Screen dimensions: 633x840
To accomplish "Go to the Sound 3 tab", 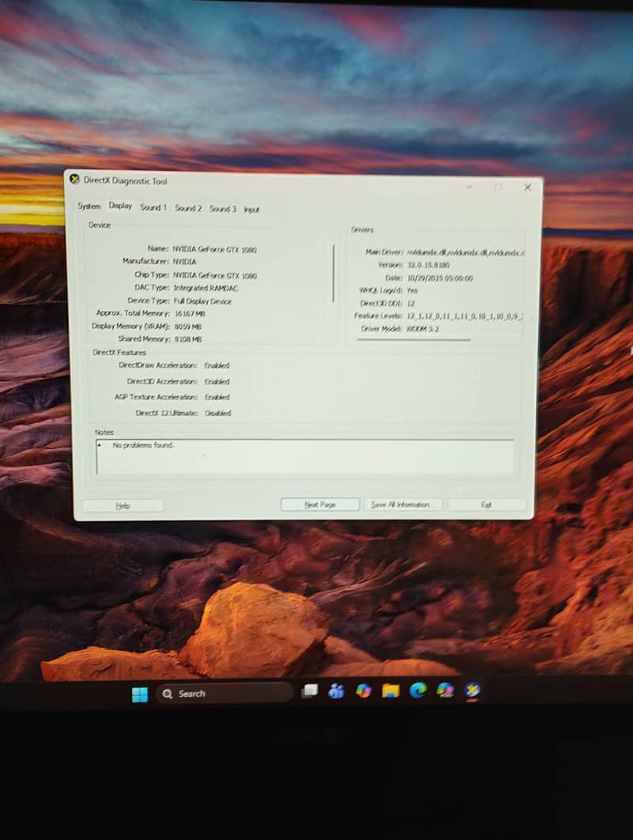I will coord(222,208).
